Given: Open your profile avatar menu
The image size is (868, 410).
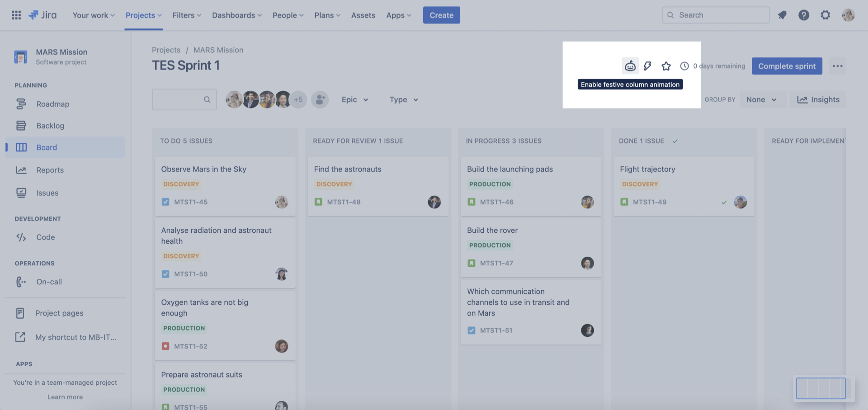Looking at the screenshot, I should click(x=848, y=15).
